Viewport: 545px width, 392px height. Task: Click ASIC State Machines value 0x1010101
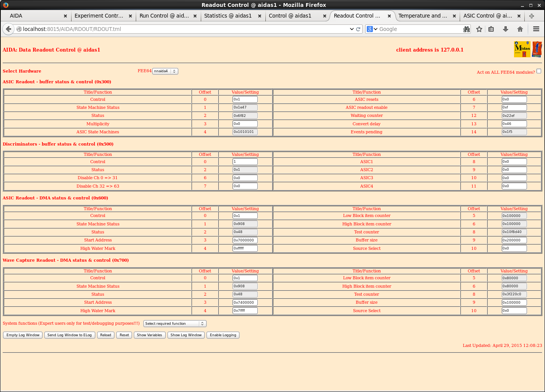tap(245, 132)
